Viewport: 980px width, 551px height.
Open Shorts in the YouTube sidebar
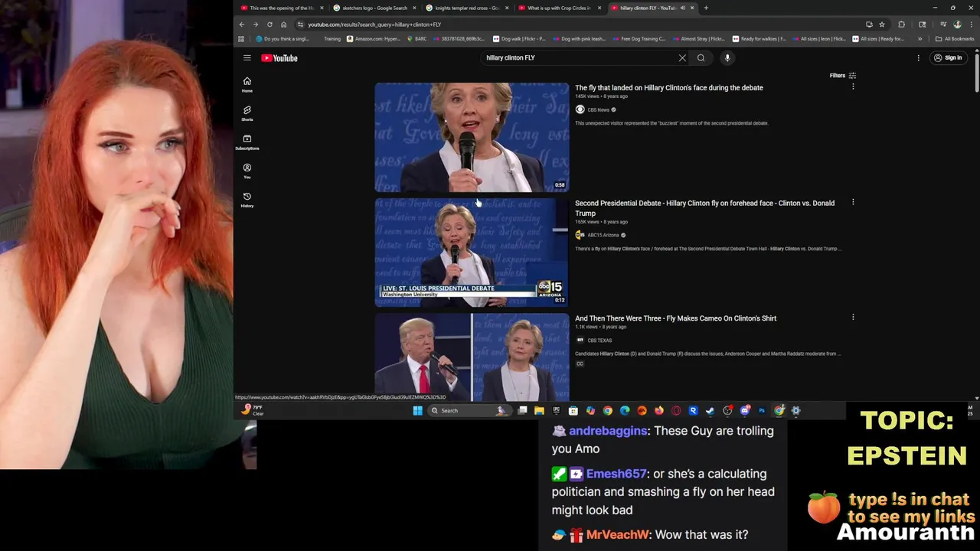247,113
